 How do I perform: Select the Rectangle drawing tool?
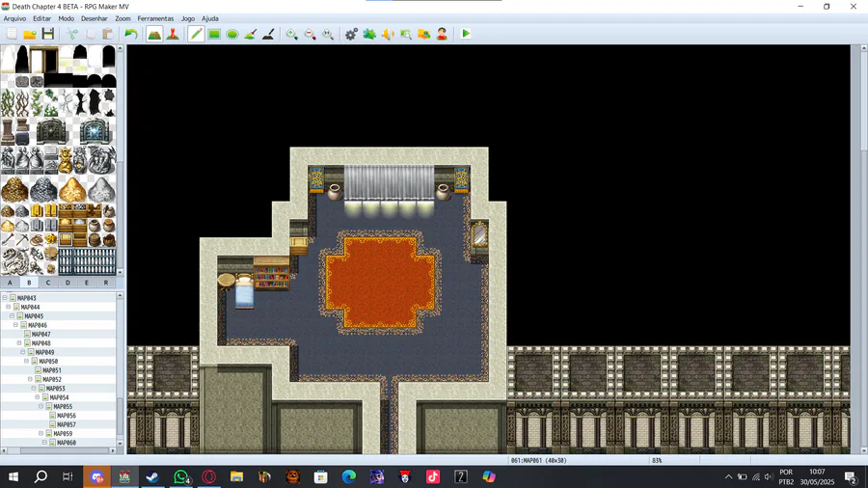click(x=214, y=34)
